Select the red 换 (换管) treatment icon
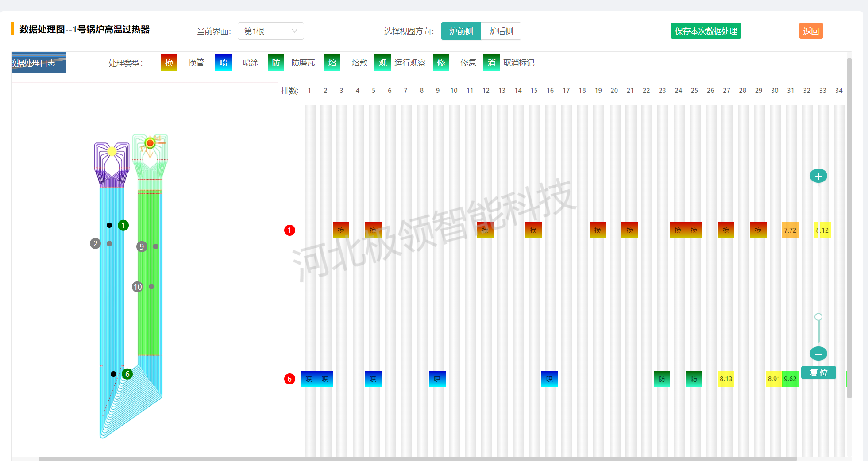 click(169, 63)
